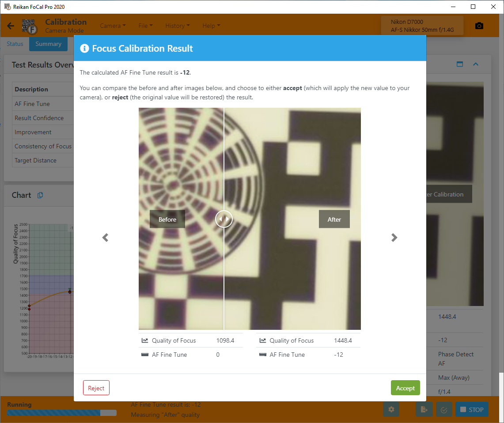Maximize the Test Results Overview panel

(x=459, y=64)
